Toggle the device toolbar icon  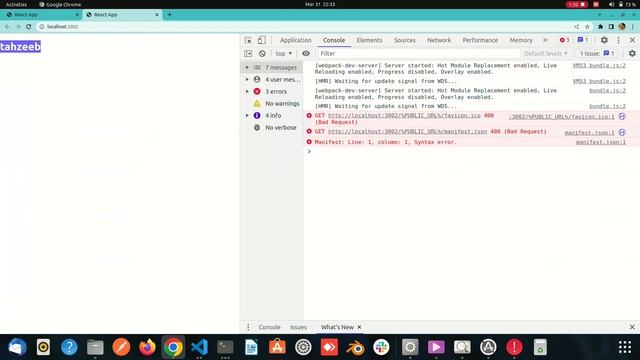click(261, 40)
